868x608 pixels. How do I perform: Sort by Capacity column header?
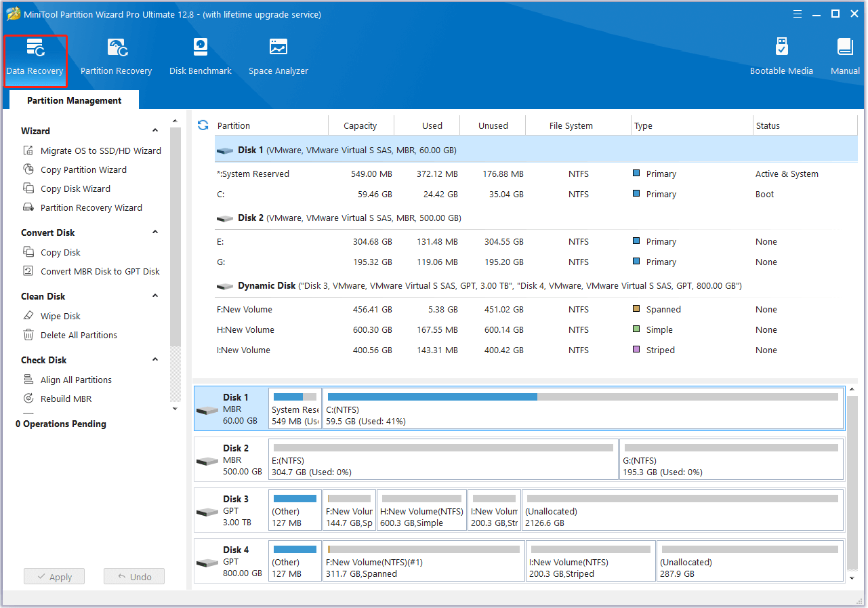coord(360,125)
